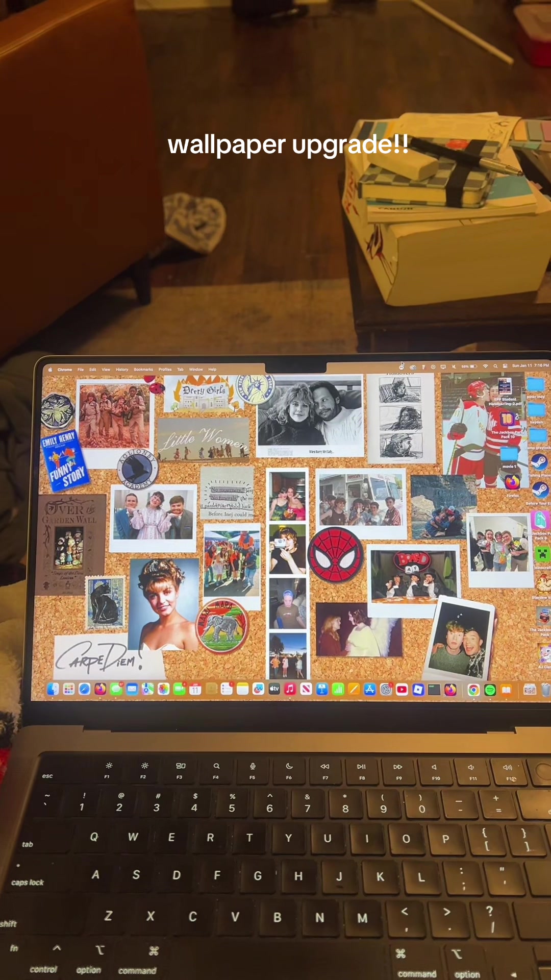Open the Chrome menu in menu bar
This screenshot has height=980, width=551.
coord(65,369)
